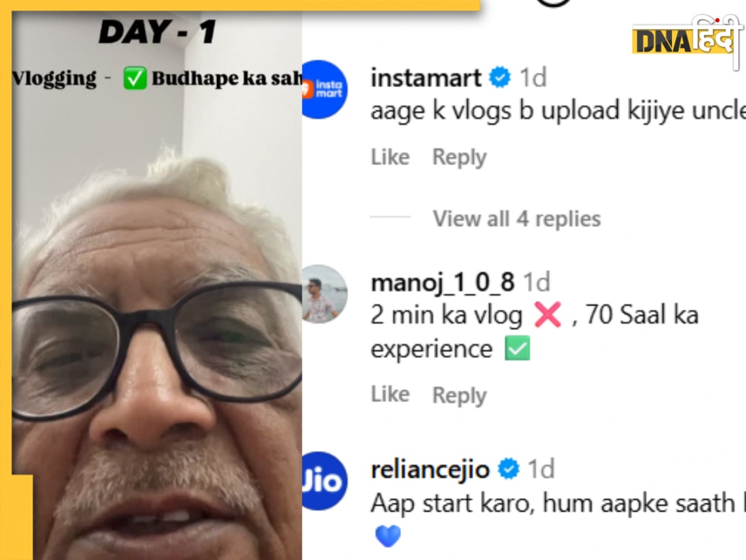The width and height of the screenshot is (746, 560).
Task: Reply to the instamart comment
Action: [460, 157]
